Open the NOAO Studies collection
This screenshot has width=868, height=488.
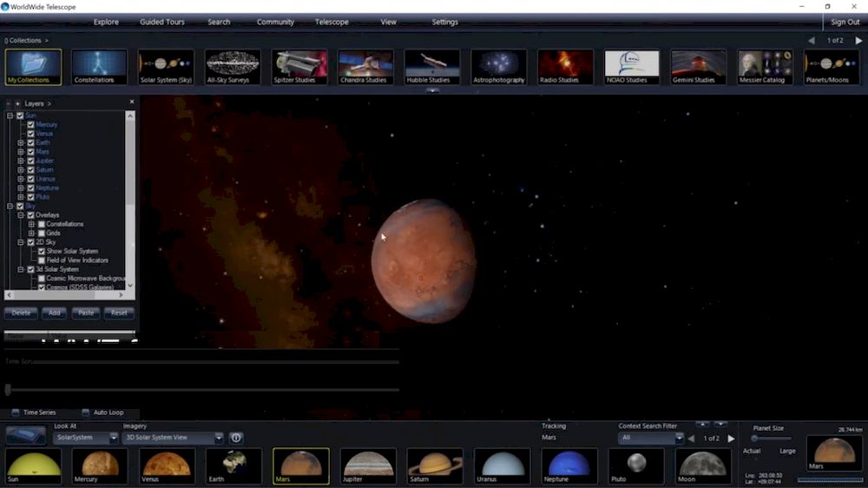point(632,67)
